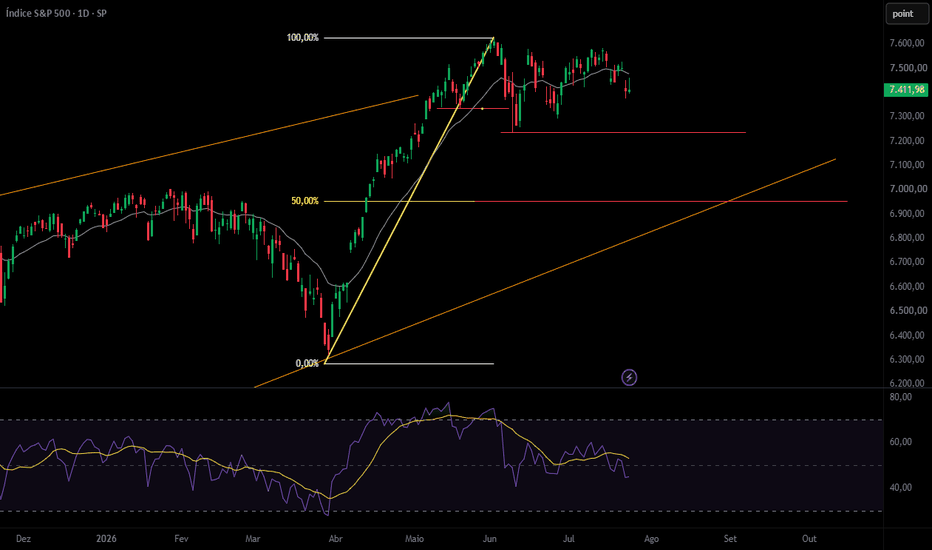Viewport: 932px width, 550px height.
Task: Click the RSI 40,00 scale label
Action: (900, 487)
